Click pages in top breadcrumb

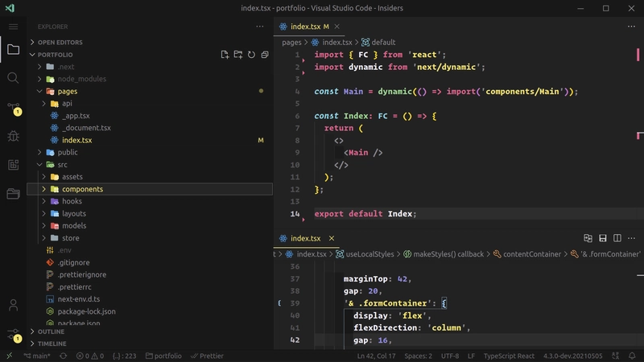click(x=291, y=43)
